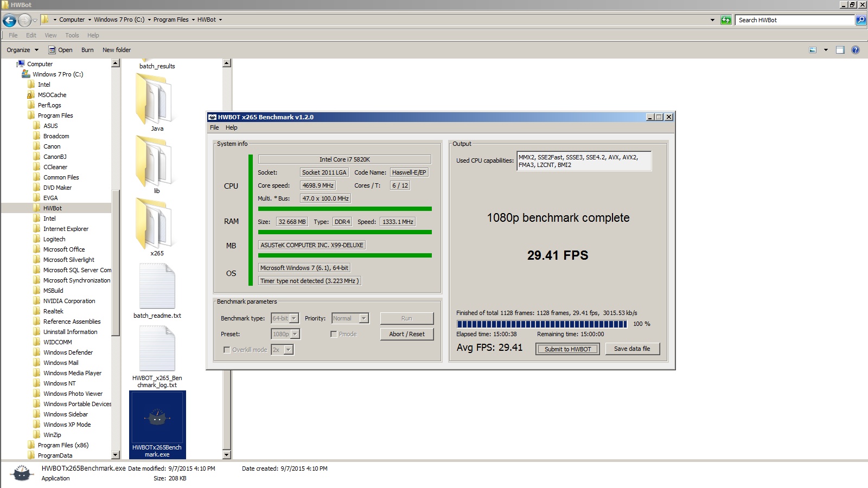Image resolution: width=868 pixels, height=488 pixels.
Task: Click the Run button
Action: pyautogui.click(x=407, y=318)
